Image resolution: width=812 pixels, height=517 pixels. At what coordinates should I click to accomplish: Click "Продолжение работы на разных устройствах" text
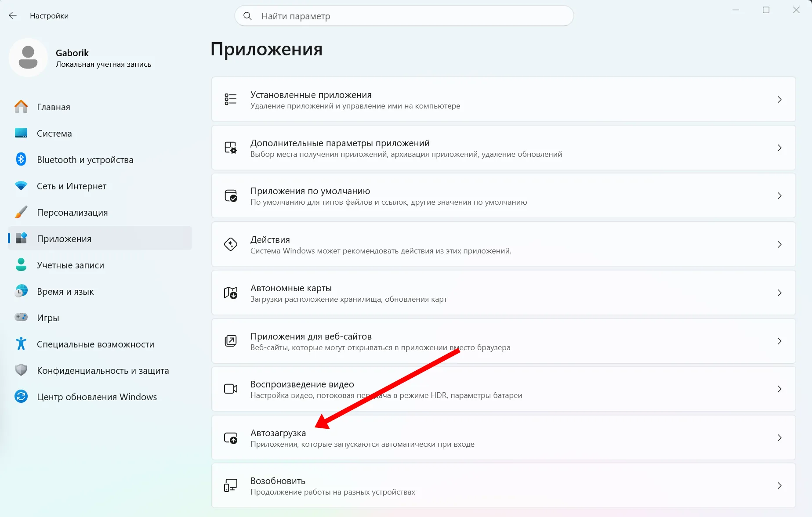tap(333, 492)
